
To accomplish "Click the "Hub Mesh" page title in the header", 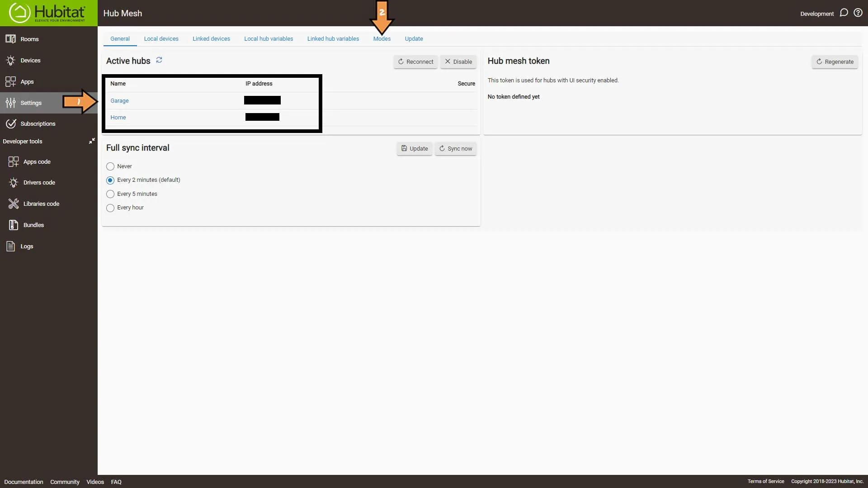I will (123, 13).
